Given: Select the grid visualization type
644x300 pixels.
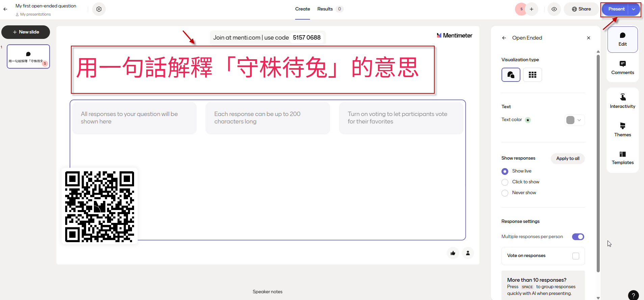Looking at the screenshot, I should pyautogui.click(x=532, y=75).
